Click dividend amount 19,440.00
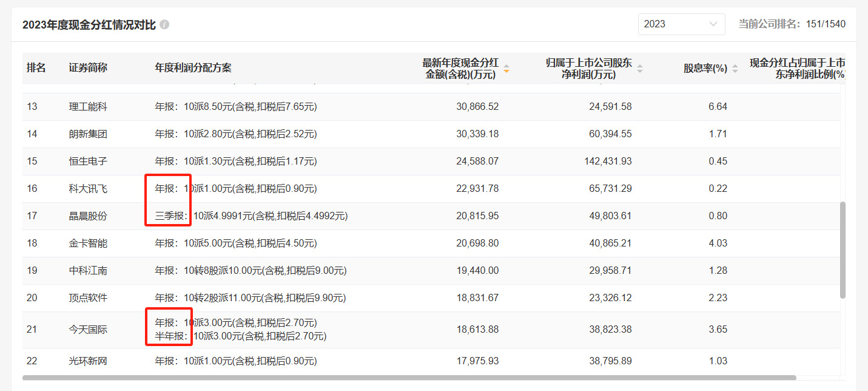The height and width of the screenshot is (391, 868). [x=477, y=271]
